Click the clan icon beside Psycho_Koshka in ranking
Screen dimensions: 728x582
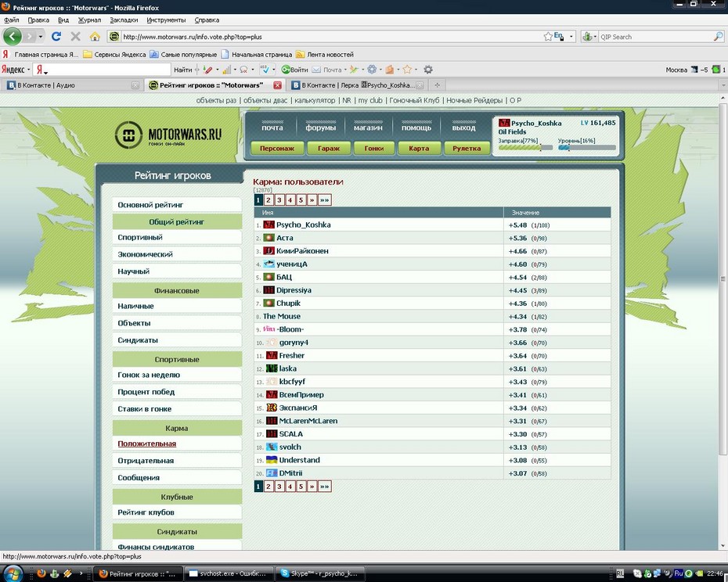click(x=268, y=225)
